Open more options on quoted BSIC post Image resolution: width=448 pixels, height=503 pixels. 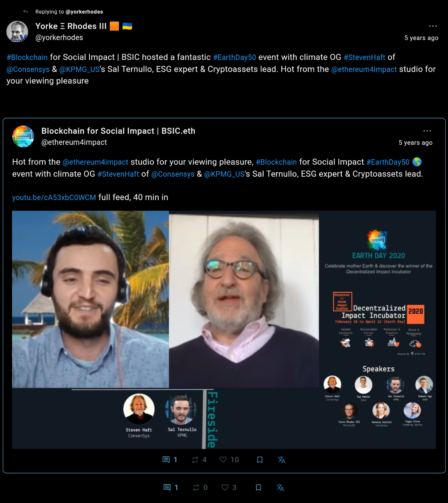pyautogui.click(x=427, y=131)
